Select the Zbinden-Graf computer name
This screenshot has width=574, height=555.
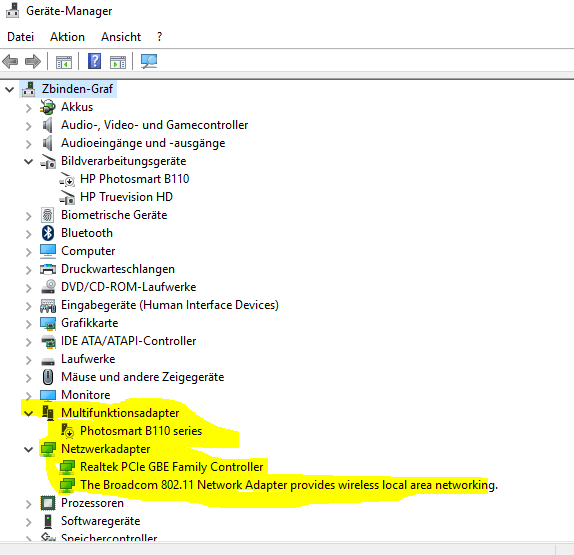pyautogui.click(x=77, y=89)
